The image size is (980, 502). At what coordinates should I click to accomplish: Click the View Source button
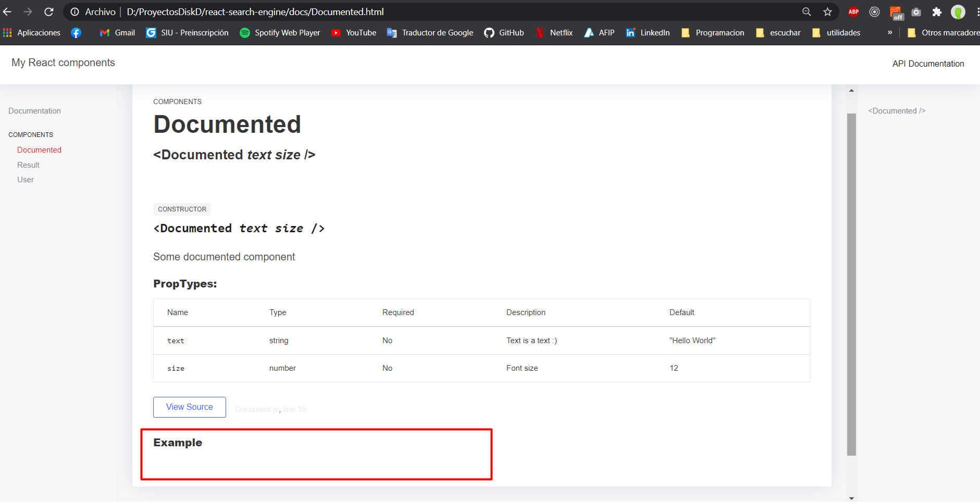coord(189,407)
